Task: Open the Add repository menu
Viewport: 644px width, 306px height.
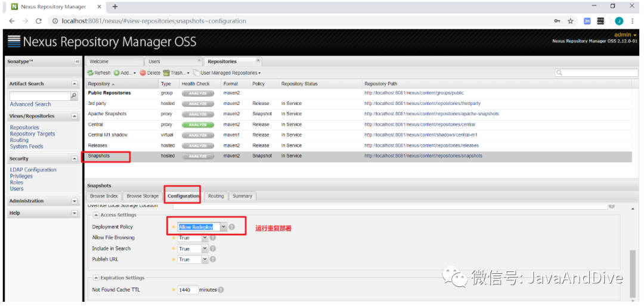Action: [x=125, y=73]
